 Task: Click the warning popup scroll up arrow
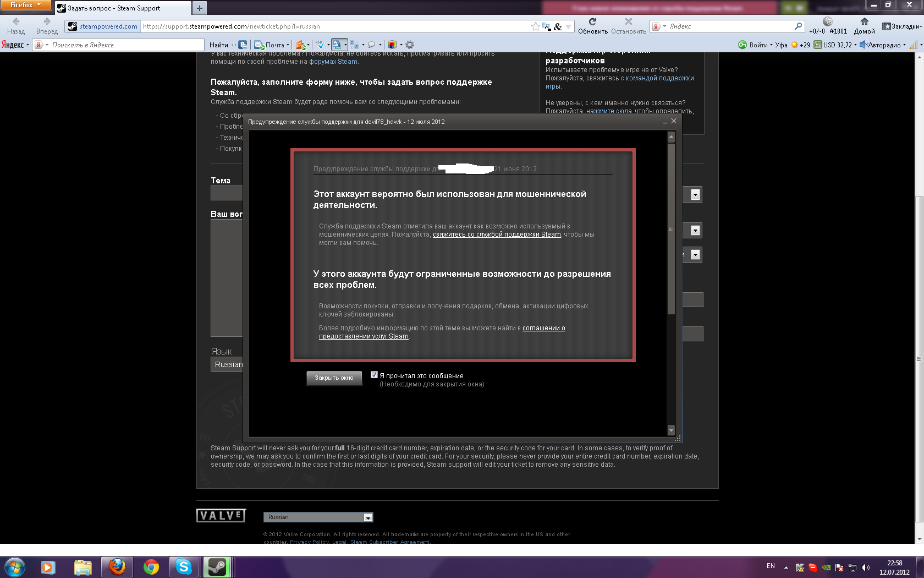coord(670,136)
